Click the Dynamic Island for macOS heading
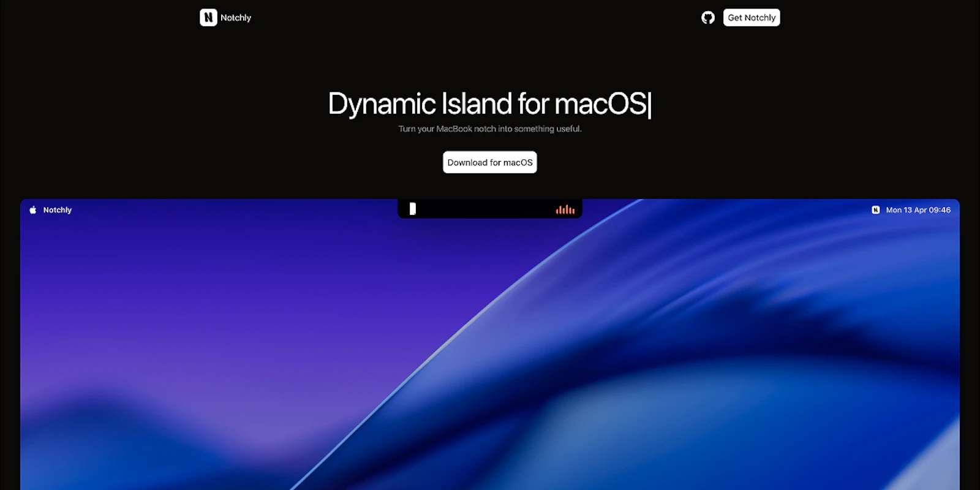 489,104
